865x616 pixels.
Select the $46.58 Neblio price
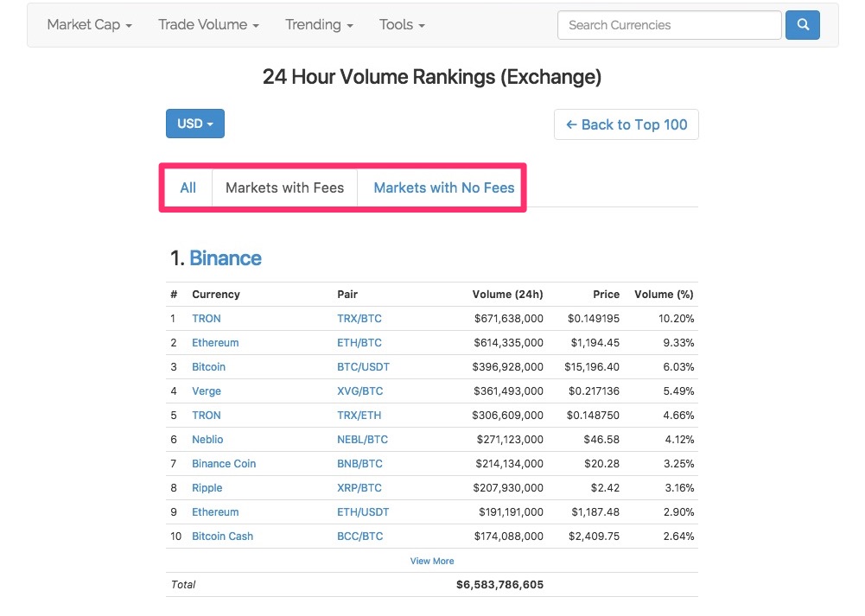601,440
